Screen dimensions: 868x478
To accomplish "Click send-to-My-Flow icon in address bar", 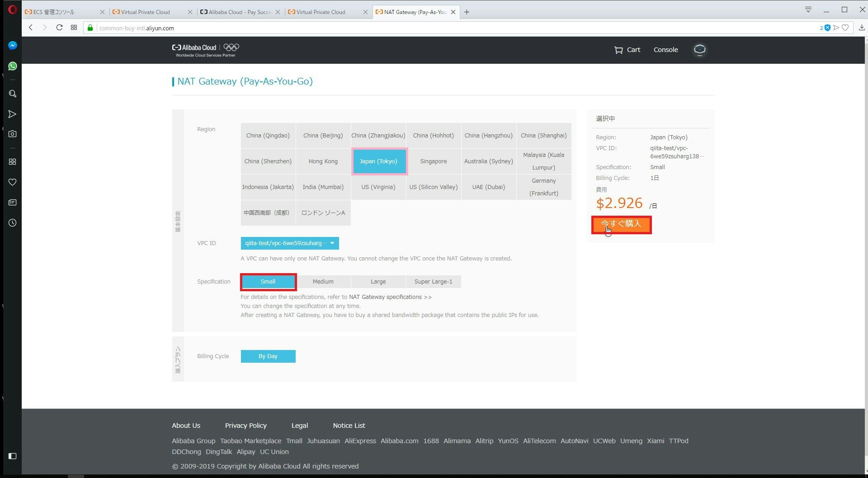I will click(x=836, y=28).
